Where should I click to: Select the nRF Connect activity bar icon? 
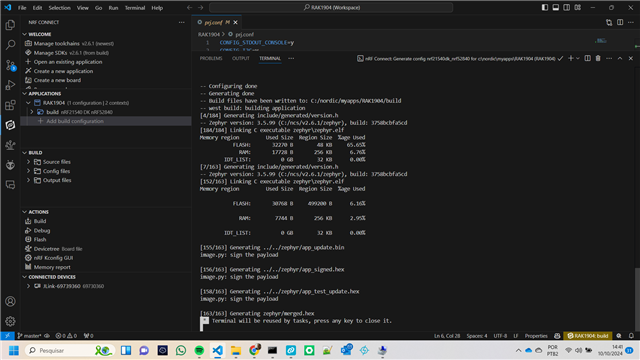point(10,125)
